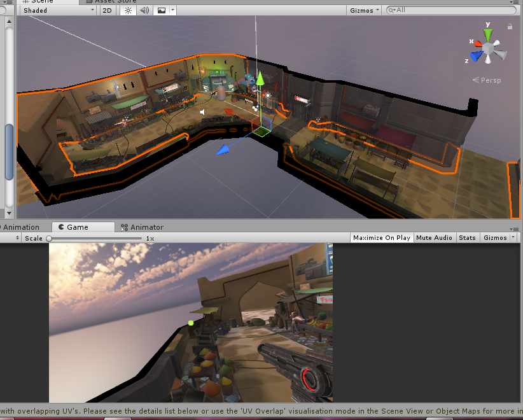Click the left panel scroll up arrow

tap(9, 22)
